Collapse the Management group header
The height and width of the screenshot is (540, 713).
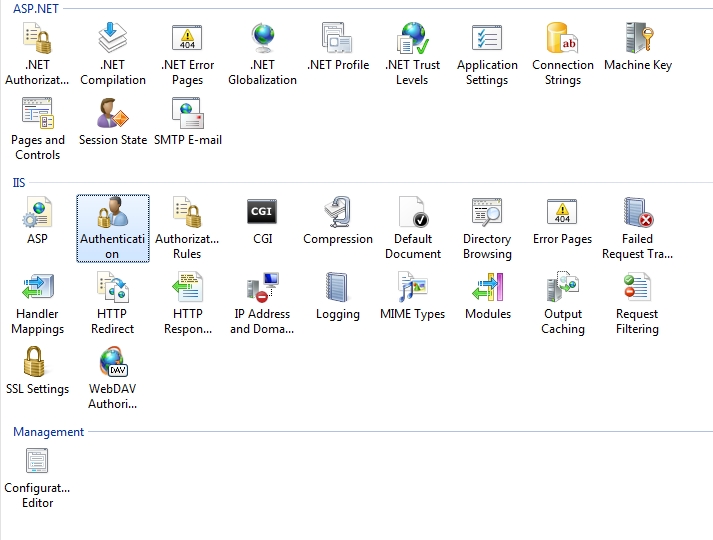click(x=48, y=432)
